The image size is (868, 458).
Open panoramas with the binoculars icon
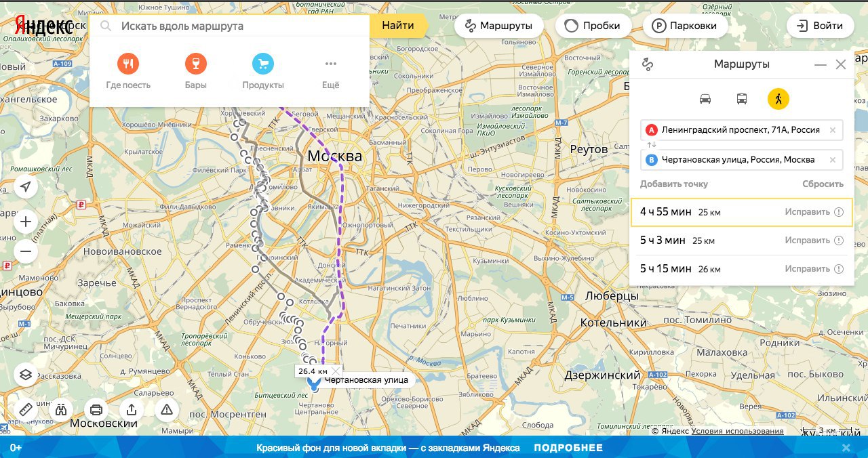click(x=61, y=409)
